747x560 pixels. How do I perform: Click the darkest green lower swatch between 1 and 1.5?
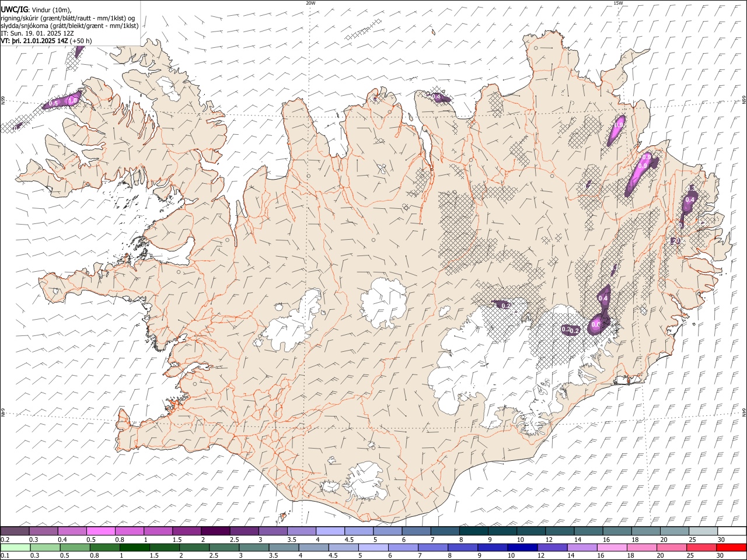pyautogui.click(x=135, y=547)
